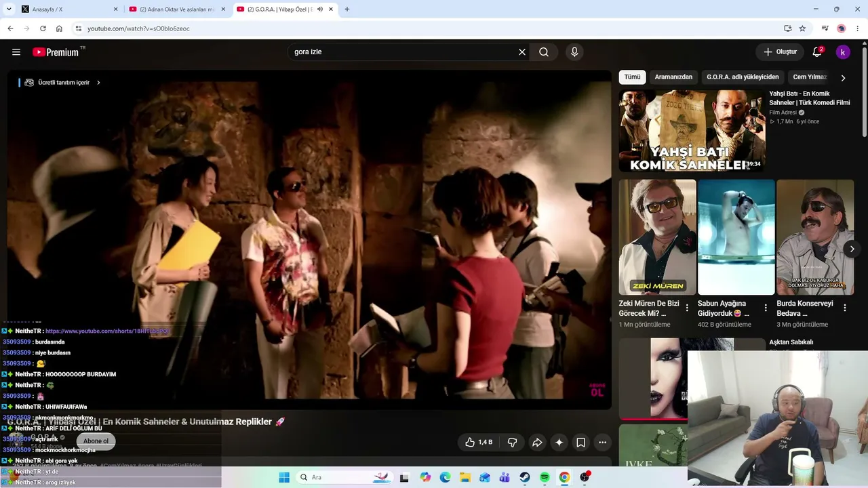This screenshot has width=868, height=488.
Task: Bookmark this page with star
Action: 802,28
